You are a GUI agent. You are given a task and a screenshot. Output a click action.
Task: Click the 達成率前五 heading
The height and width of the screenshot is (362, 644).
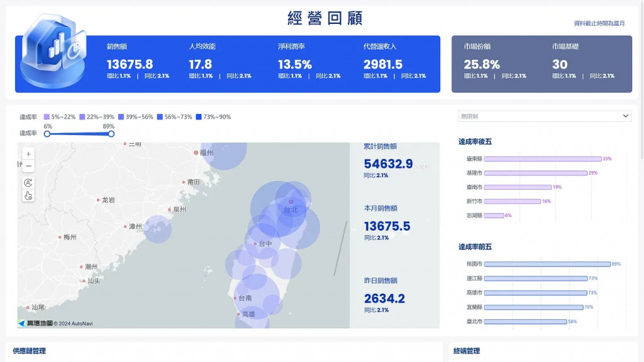(475, 246)
